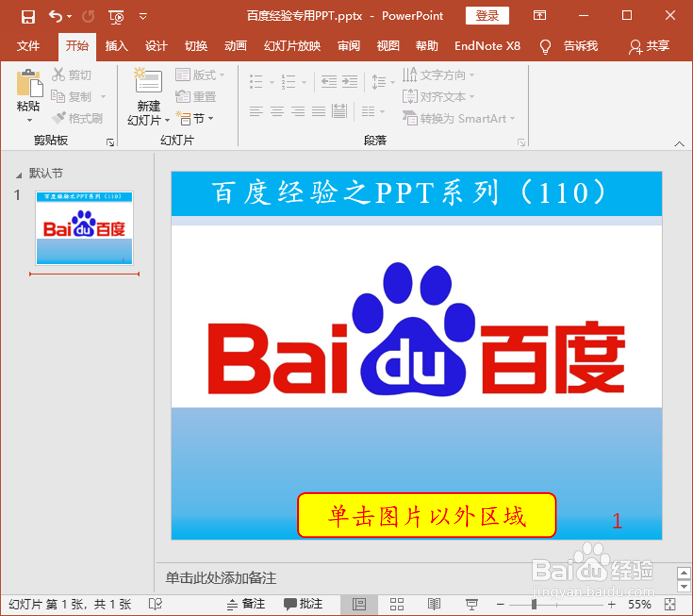Switch to Reading view icon

(x=434, y=604)
